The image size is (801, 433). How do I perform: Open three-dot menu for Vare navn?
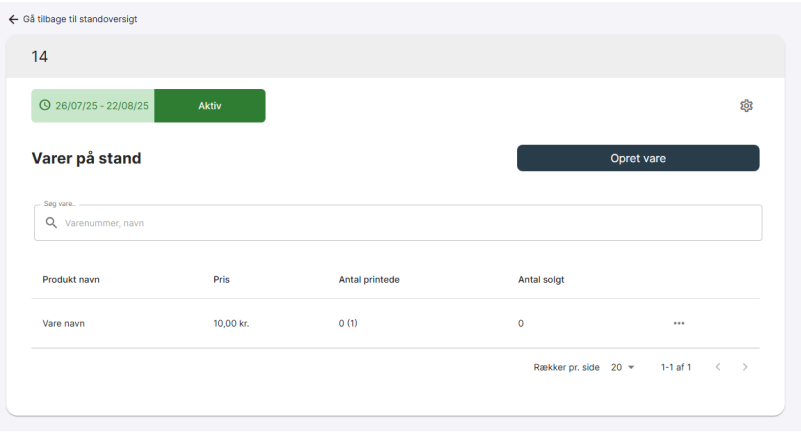click(x=679, y=324)
